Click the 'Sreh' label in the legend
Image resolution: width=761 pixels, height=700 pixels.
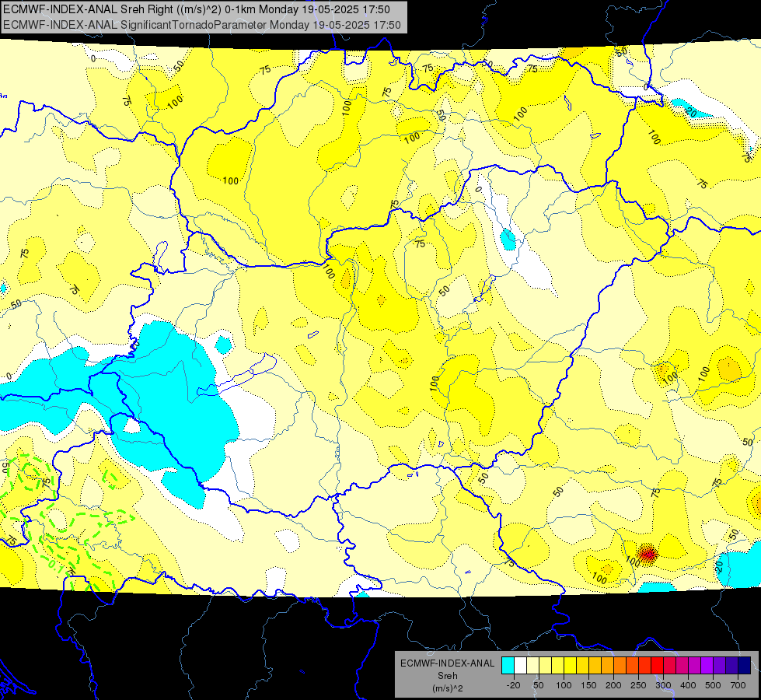(447, 676)
